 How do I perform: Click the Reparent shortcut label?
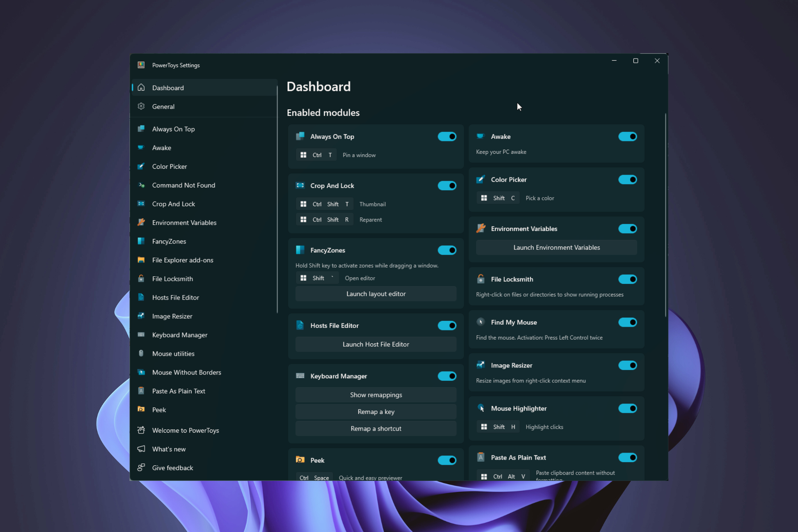click(370, 219)
